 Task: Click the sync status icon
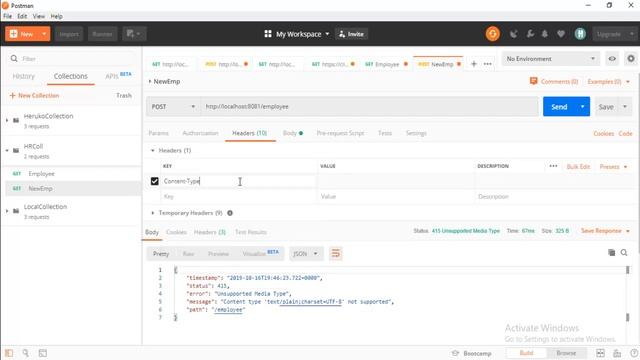coord(493,34)
